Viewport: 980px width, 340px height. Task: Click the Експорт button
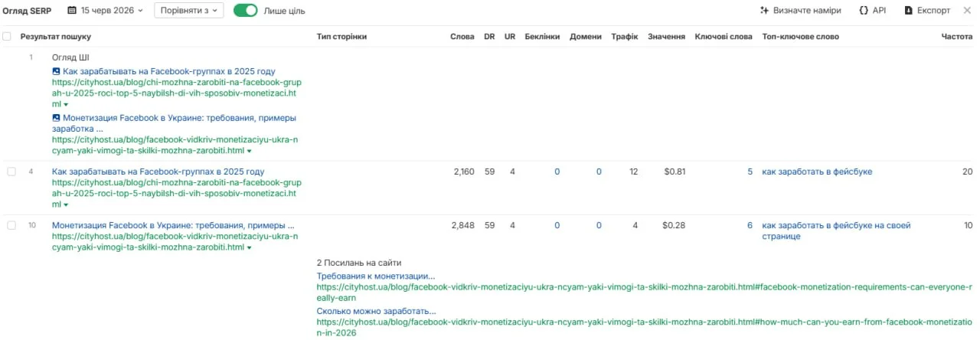click(926, 11)
